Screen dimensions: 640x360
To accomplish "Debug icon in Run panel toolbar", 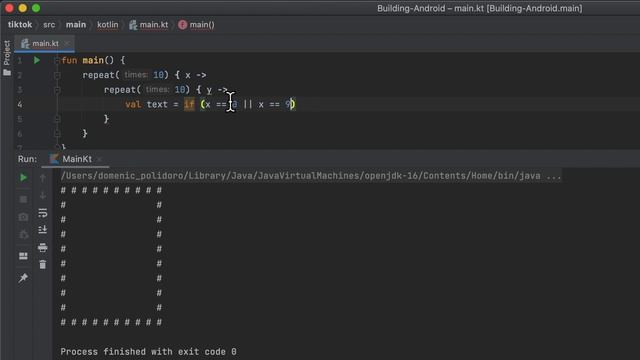I will [x=23, y=234].
